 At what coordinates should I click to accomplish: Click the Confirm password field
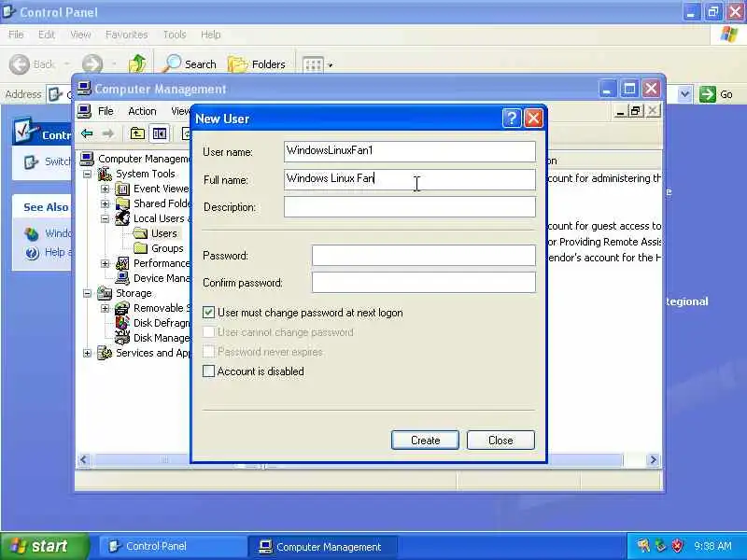(424, 283)
